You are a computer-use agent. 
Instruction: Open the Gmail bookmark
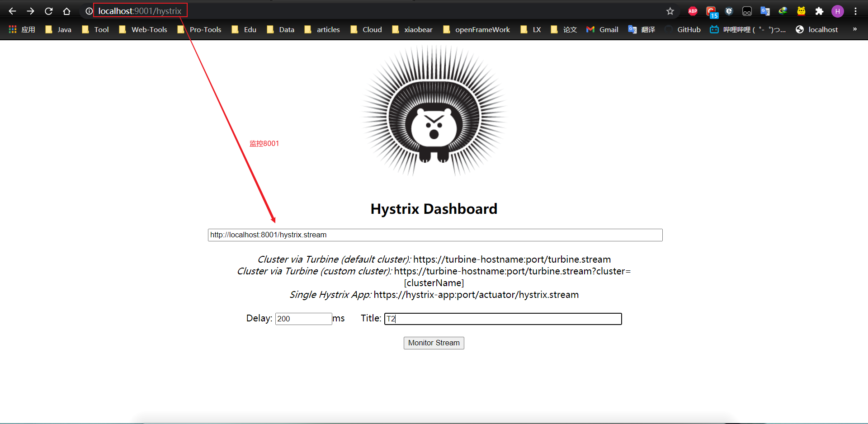(x=602, y=29)
